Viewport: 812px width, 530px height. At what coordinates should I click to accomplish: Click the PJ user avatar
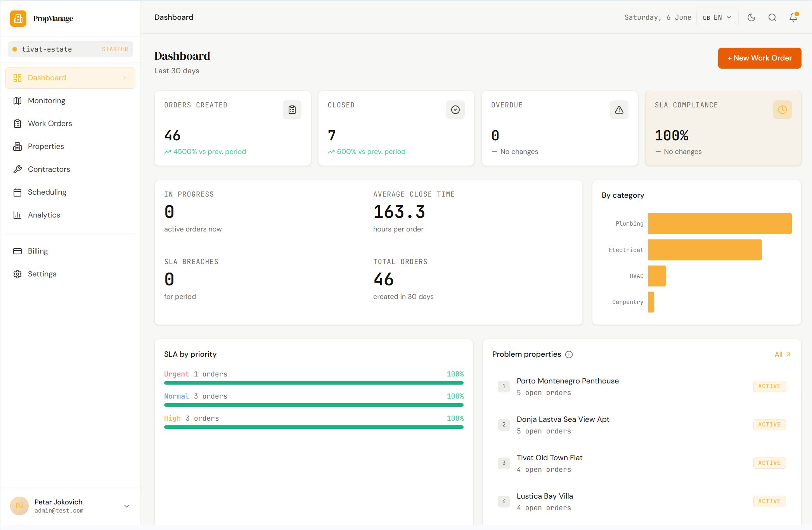19,506
